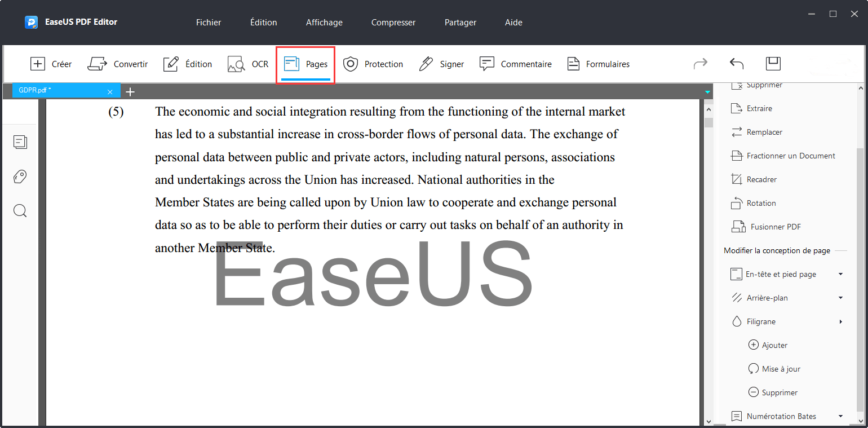The width and height of the screenshot is (868, 428).
Task: Open the Commentaire tool
Action: click(x=515, y=64)
